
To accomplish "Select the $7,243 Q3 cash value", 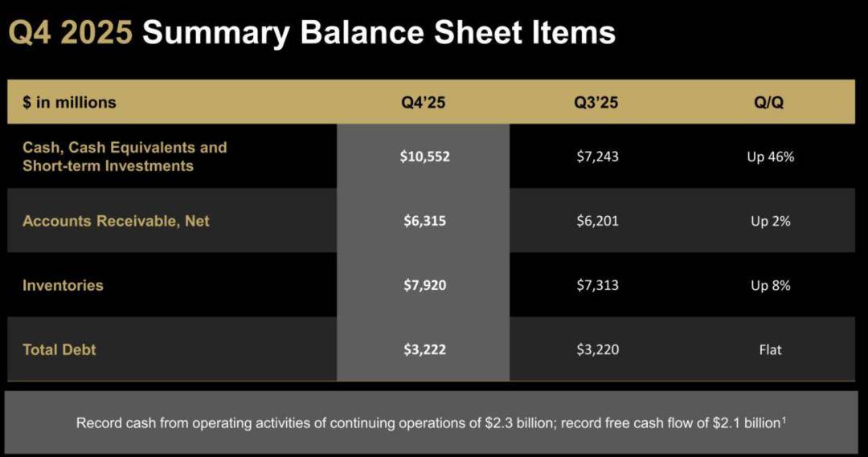I will [597, 157].
